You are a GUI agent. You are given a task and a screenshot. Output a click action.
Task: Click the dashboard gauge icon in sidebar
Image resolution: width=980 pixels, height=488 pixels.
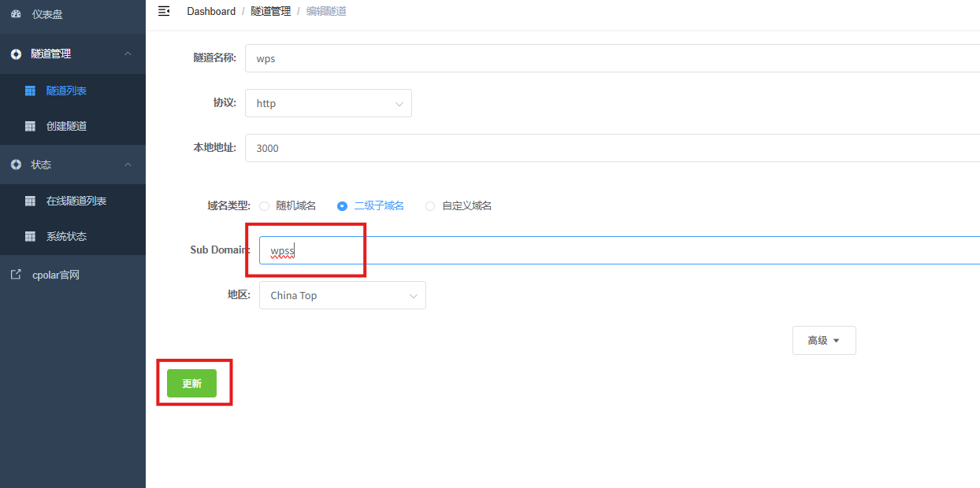pyautogui.click(x=16, y=14)
